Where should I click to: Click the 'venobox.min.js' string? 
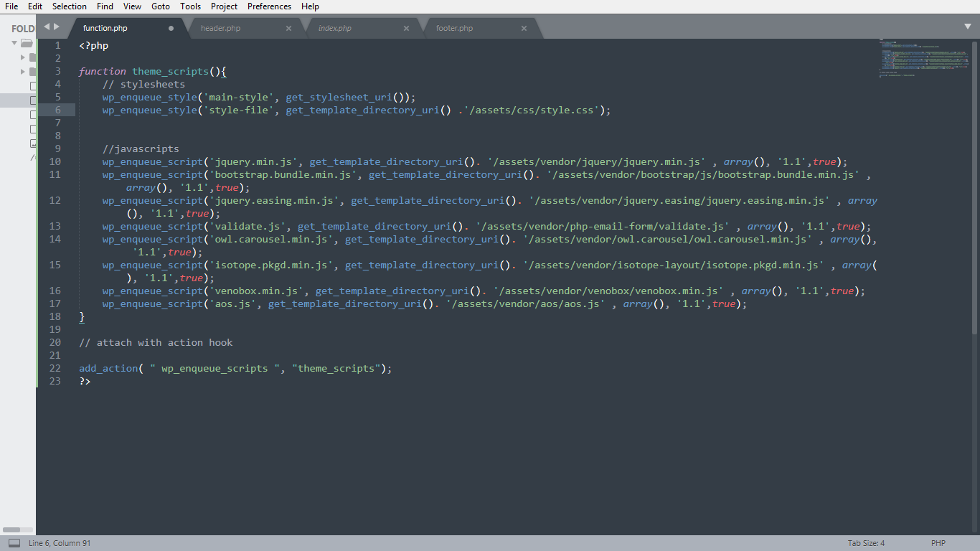(256, 291)
